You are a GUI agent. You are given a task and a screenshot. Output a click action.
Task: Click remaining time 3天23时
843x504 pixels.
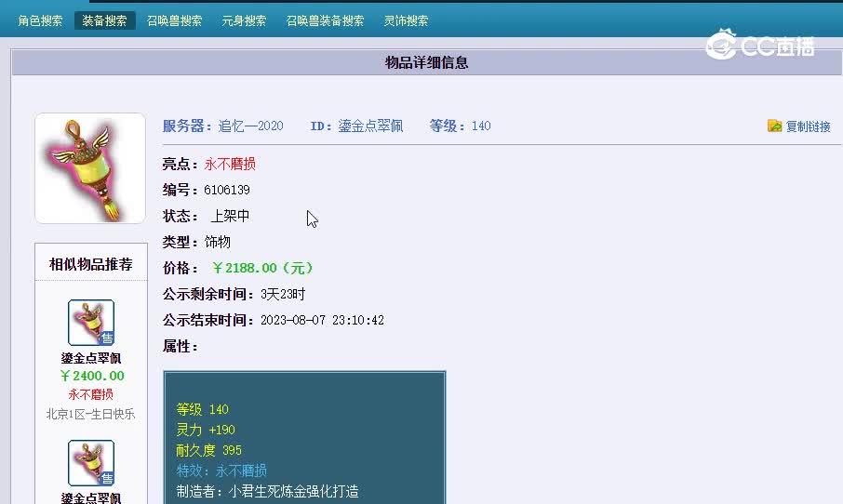pyautogui.click(x=283, y=294)
